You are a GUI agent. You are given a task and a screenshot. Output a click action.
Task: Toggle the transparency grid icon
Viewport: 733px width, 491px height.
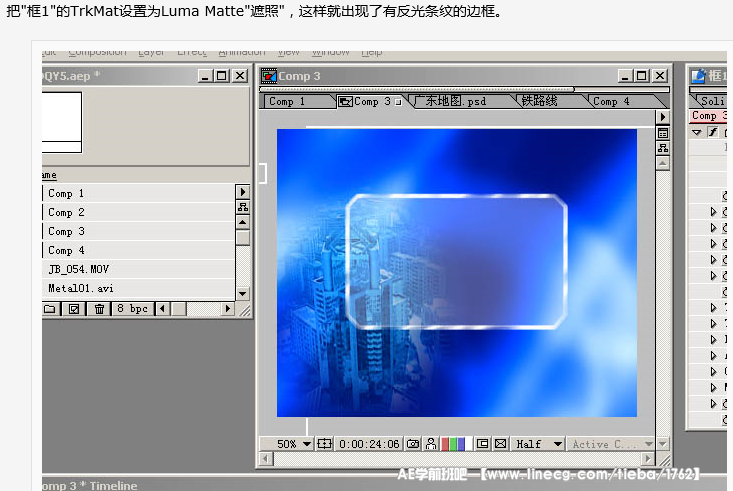501,444
